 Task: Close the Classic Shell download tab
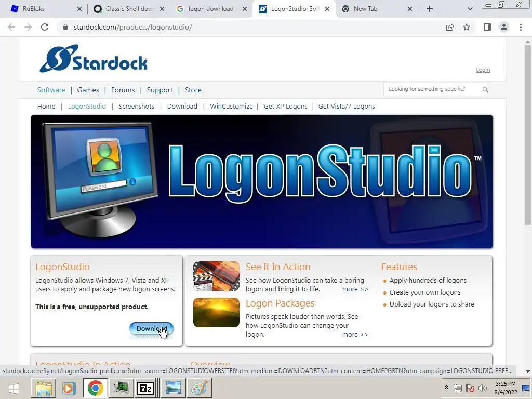pos(162,9)
